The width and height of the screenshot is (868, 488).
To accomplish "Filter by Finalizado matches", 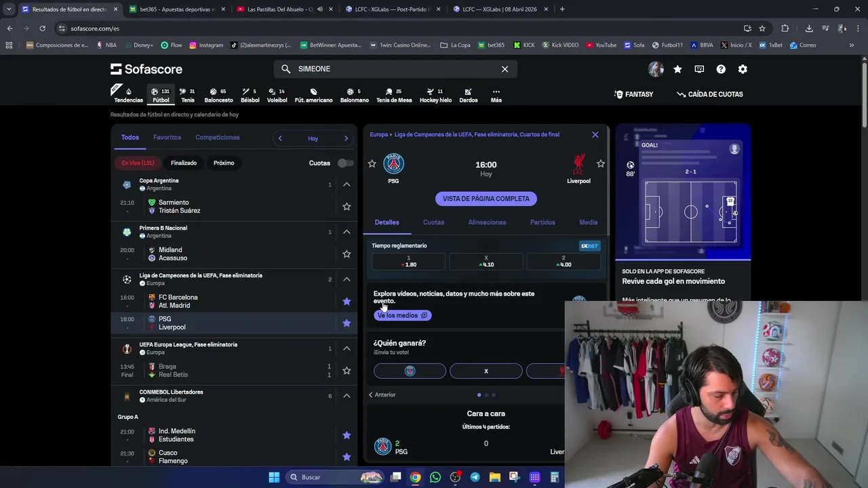I will [x=184, y=163].
